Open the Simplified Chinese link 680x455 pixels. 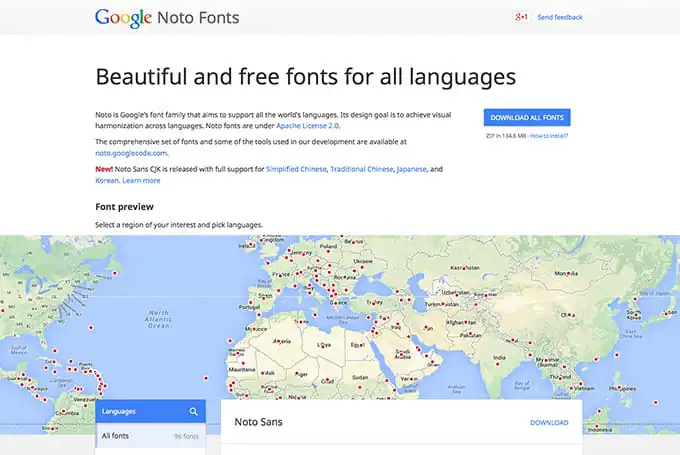point(296,169)
